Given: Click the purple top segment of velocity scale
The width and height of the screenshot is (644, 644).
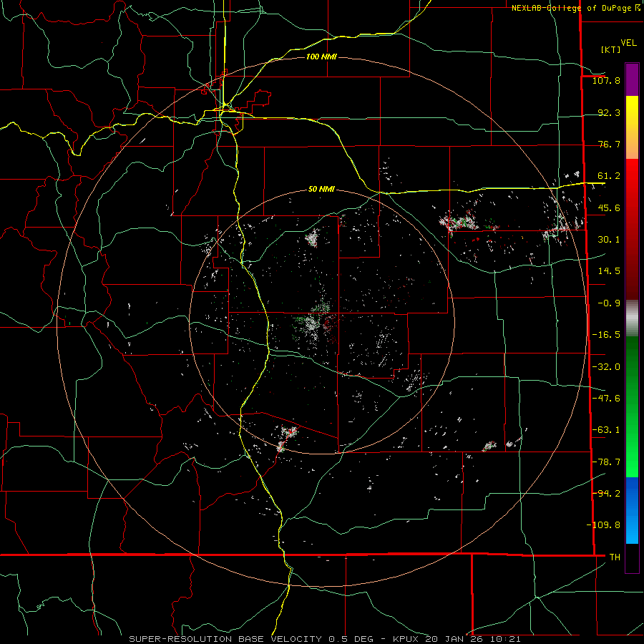Looking at the screenshot, I should 632,79.
